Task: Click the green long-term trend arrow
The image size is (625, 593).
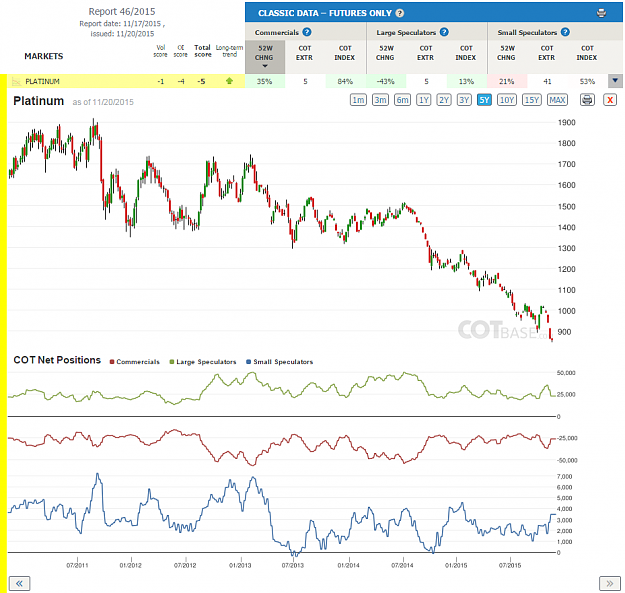Action: pyautogui.click(x=229, y=81)
